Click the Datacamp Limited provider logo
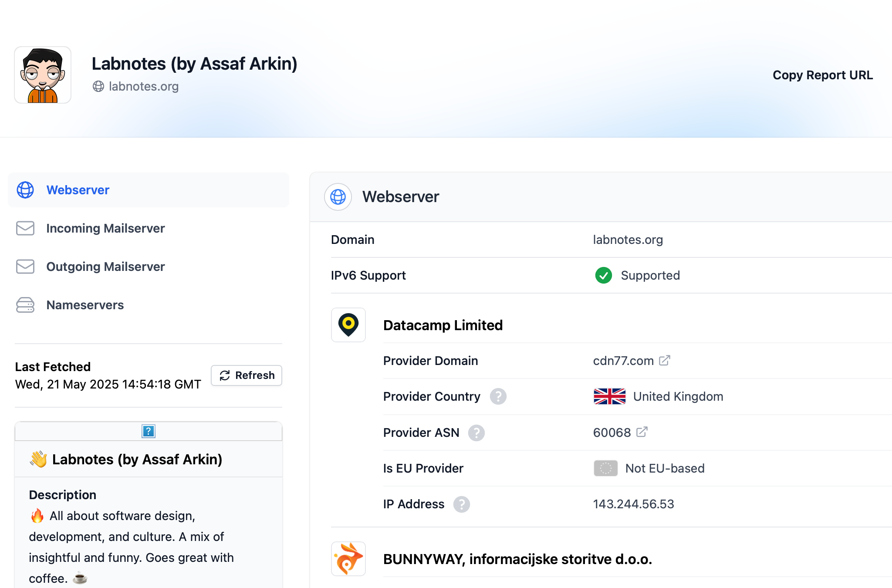 (348, 325)
